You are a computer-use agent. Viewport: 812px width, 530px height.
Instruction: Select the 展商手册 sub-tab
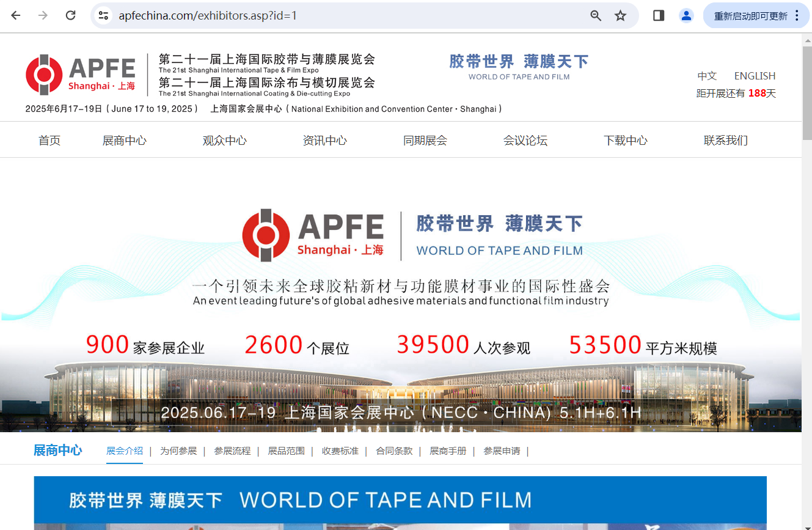pyautogui.click(x=448, y=451)
